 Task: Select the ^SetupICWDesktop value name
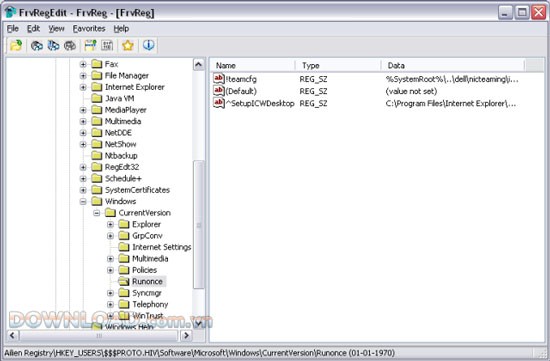point(260,103)
